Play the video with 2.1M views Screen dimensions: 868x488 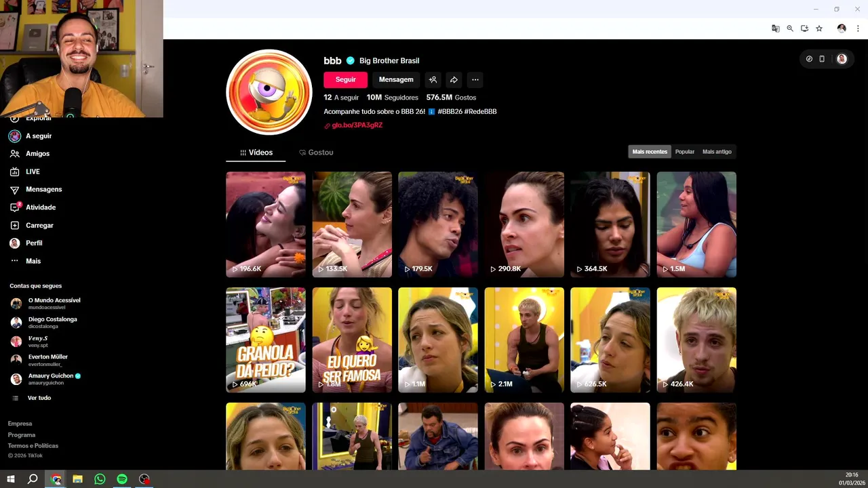(524, 340)
